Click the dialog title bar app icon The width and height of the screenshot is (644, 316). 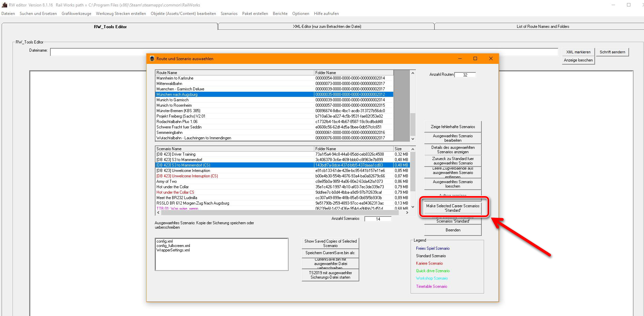click(152, 59)
